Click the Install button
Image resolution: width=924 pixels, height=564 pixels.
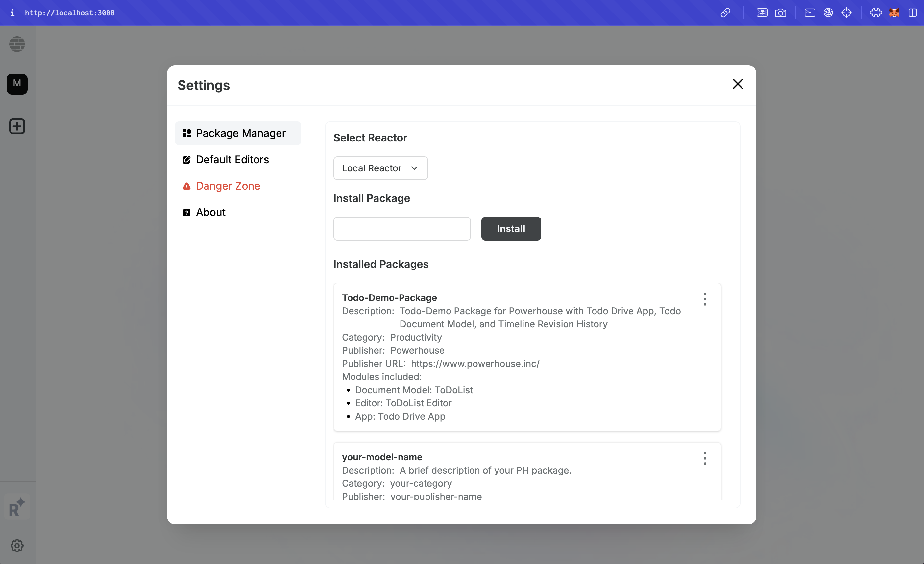click(511, 228)
